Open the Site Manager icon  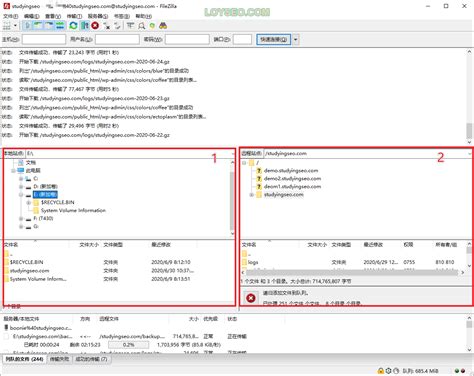pos(7,26)
